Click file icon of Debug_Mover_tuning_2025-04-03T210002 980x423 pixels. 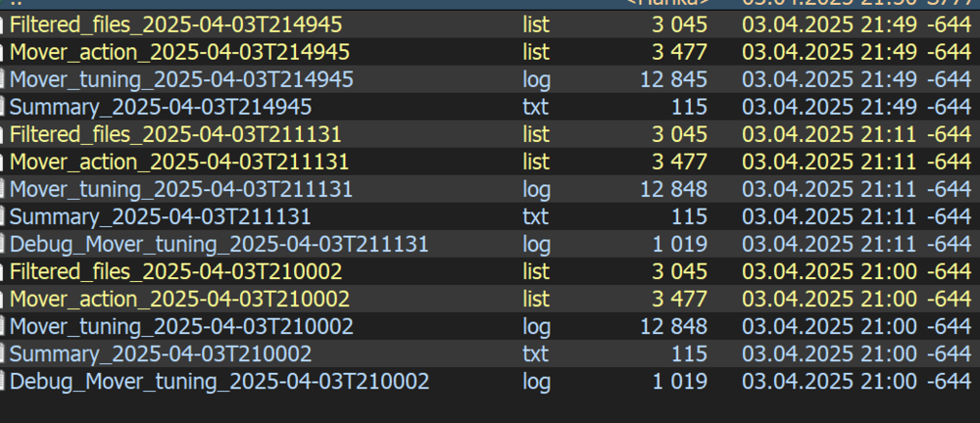pyautogui.click(x=3, y=382)
